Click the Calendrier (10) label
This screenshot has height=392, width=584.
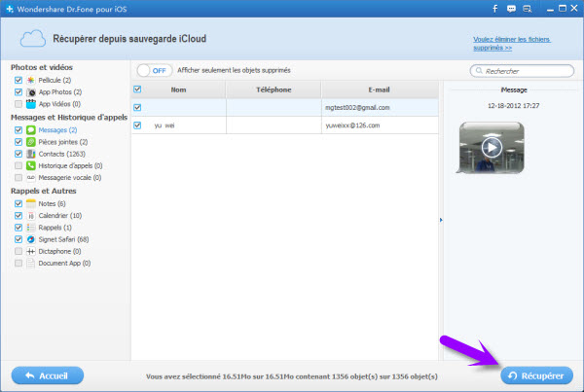pos(60,216)
